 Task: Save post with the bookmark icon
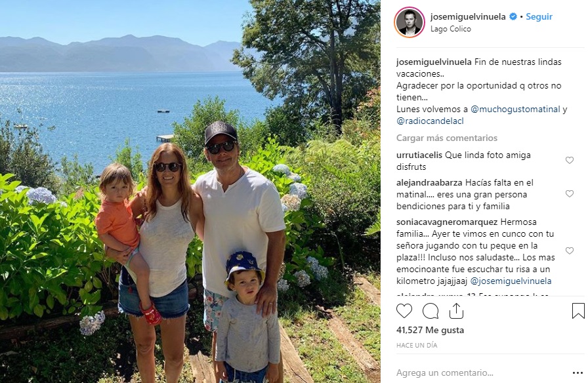coord(578,311)
